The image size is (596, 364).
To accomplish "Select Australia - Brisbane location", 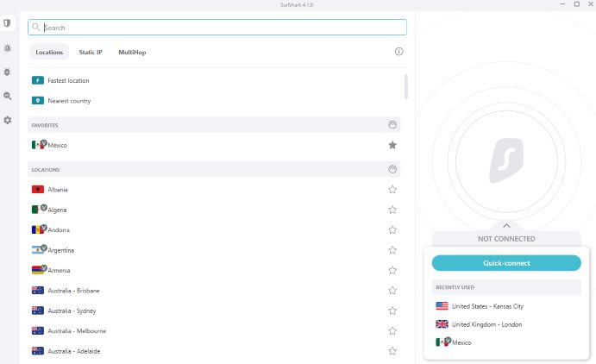I will pos(214,291).
